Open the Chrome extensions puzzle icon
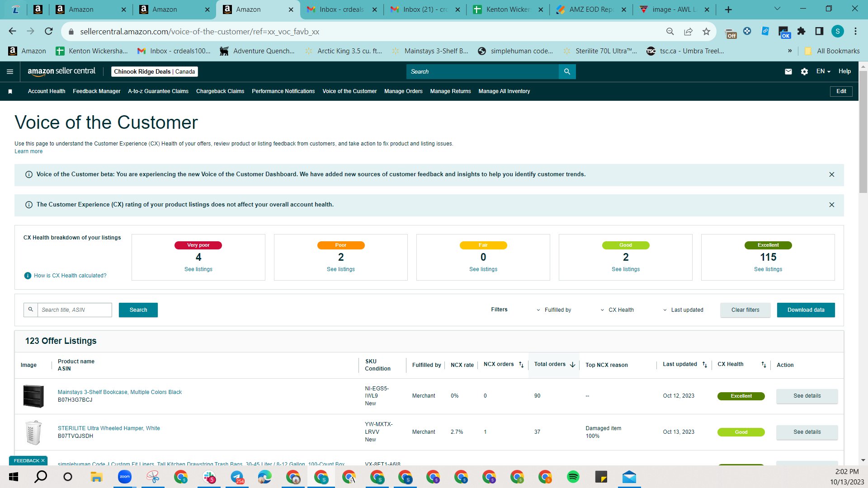 click(801, 31)
